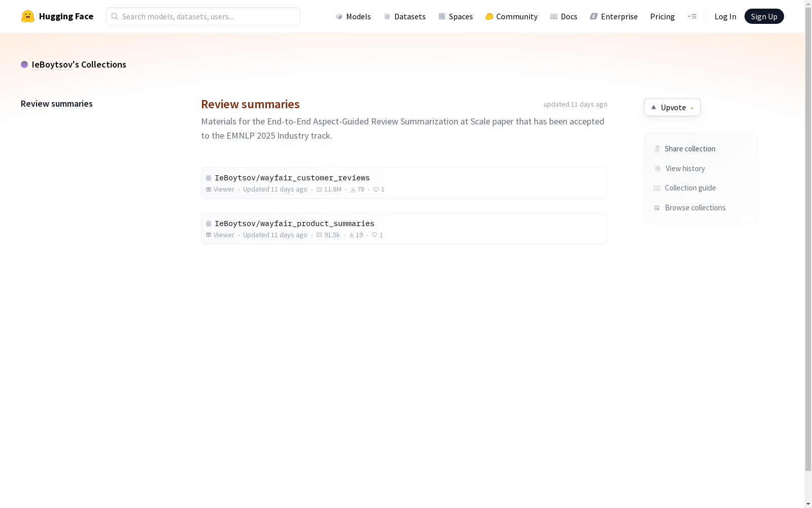
Task: Click the rows icon next to 91.5k
Action: pos(319,235)
